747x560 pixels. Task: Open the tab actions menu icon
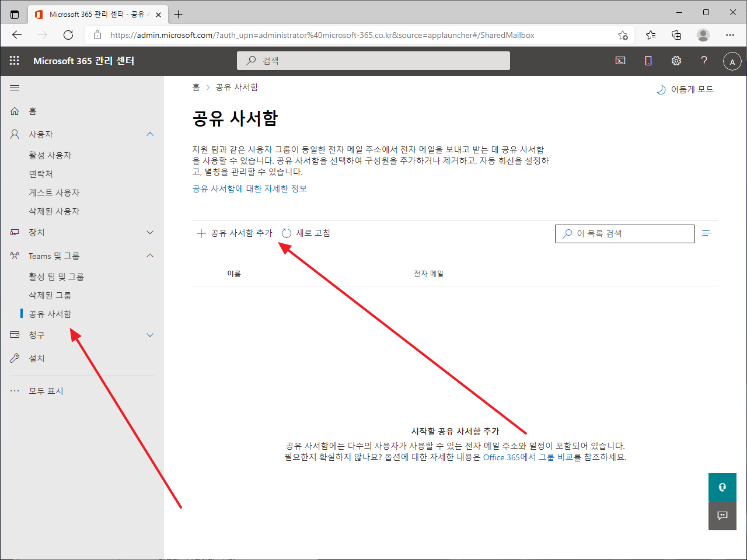[15, 15]
